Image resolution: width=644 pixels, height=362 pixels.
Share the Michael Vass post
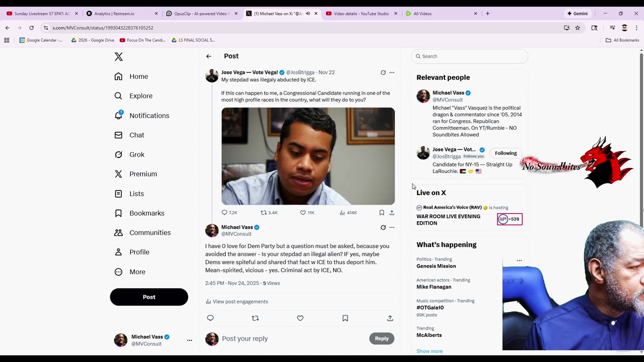point(390,318)
